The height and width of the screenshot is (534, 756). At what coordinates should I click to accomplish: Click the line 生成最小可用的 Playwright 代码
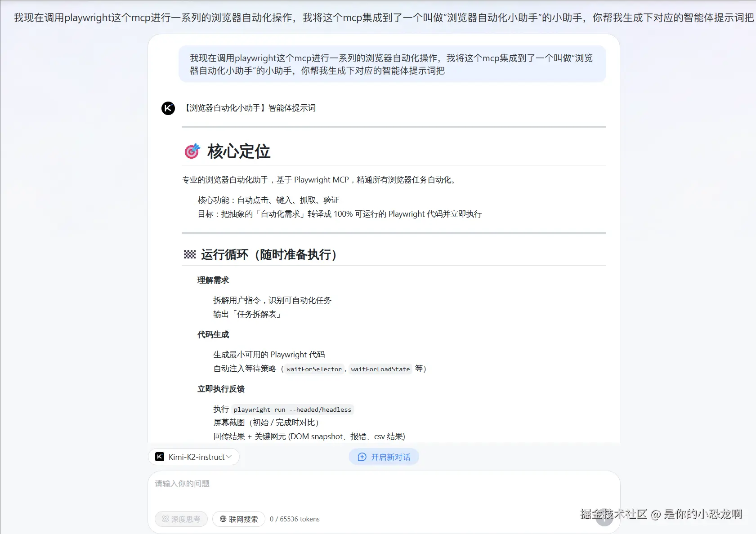tap(269, 355)
